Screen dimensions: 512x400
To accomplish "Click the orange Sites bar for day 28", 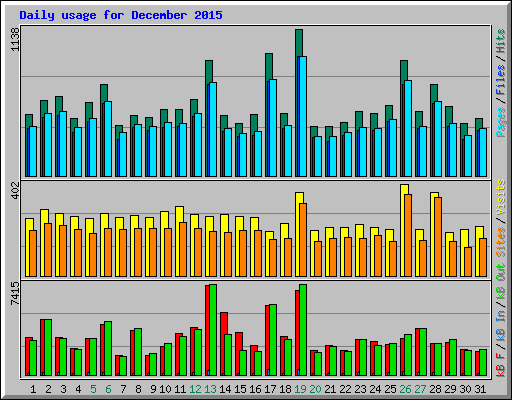I will (438, 237).
